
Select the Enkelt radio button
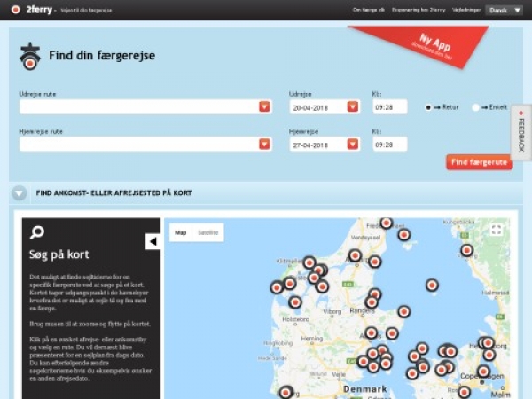click(x=475, y=107)
